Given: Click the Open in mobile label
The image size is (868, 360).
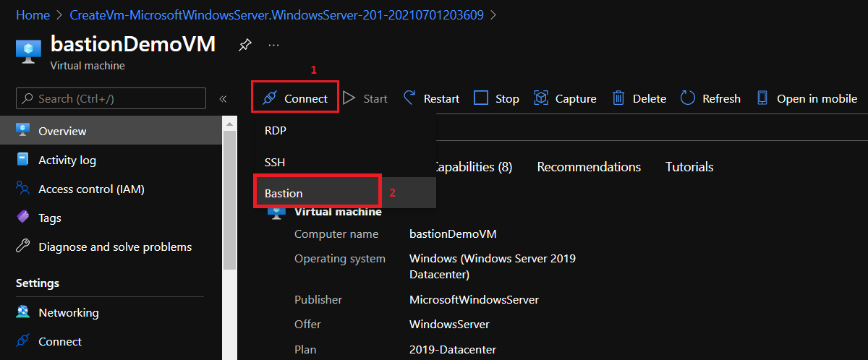Looking at the screenshot, I should coord(817,99).
